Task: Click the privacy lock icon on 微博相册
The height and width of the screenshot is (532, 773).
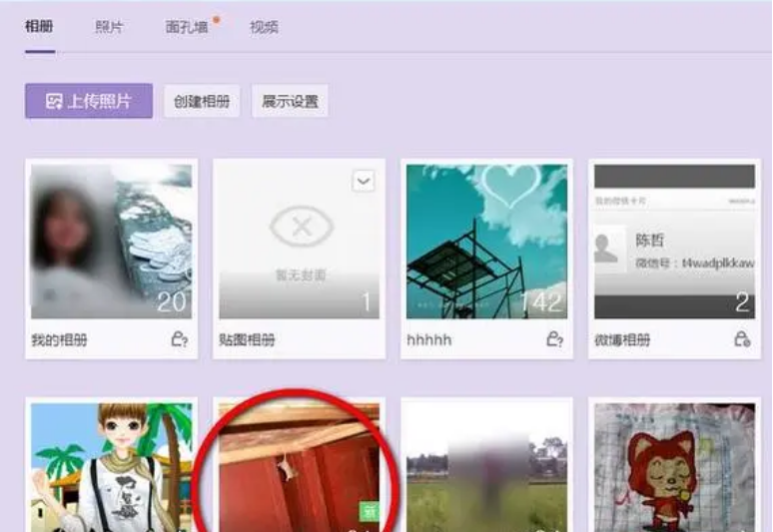Action: point(742,340)
